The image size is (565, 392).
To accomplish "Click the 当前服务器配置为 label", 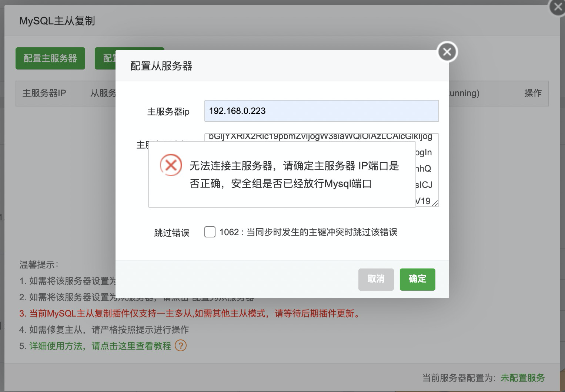I will (x=459, y=378).
